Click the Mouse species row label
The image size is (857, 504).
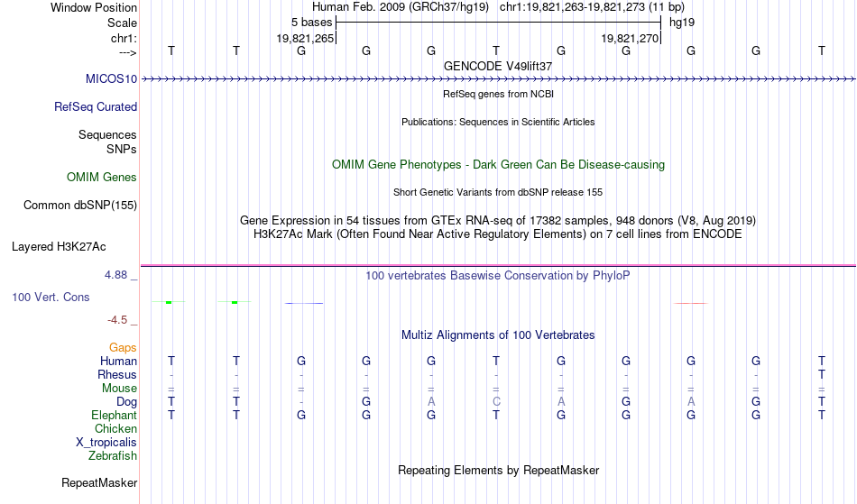[x=120, y=389]
